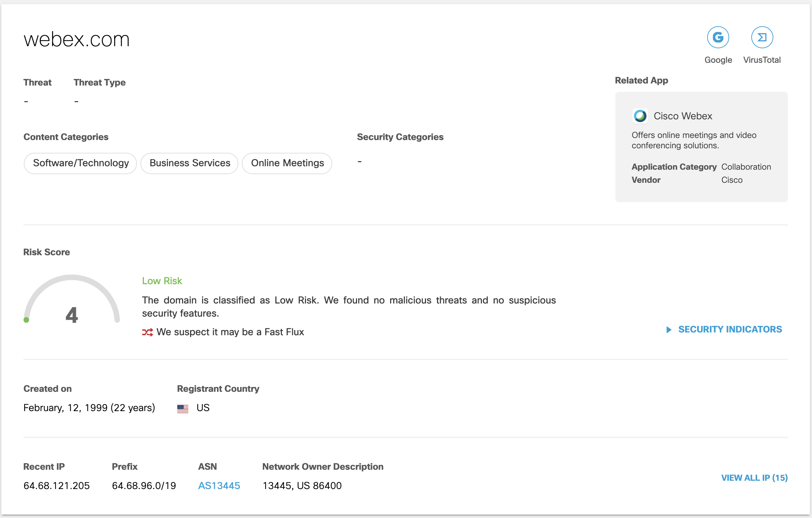
Task: Click the recent IP 64.68.121.205
Action: click(x=57, y=486)
